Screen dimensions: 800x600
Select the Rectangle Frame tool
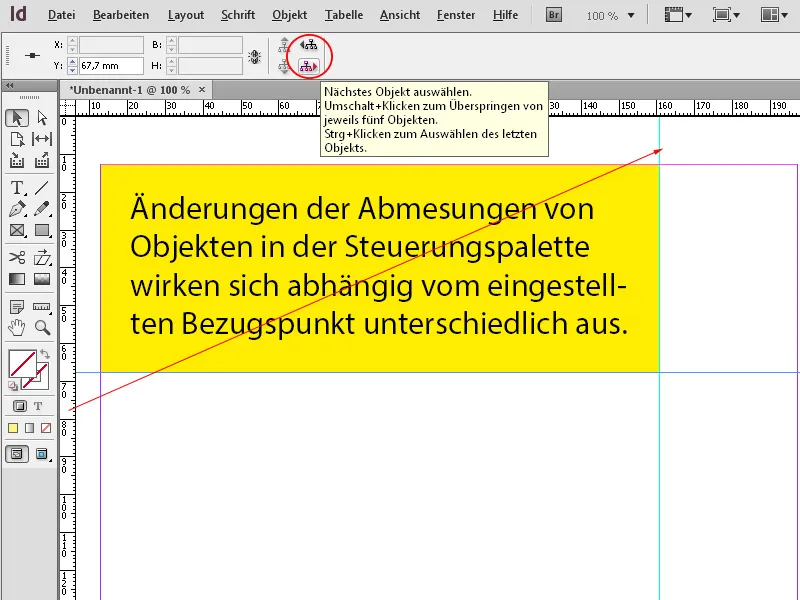pos(17,230)
